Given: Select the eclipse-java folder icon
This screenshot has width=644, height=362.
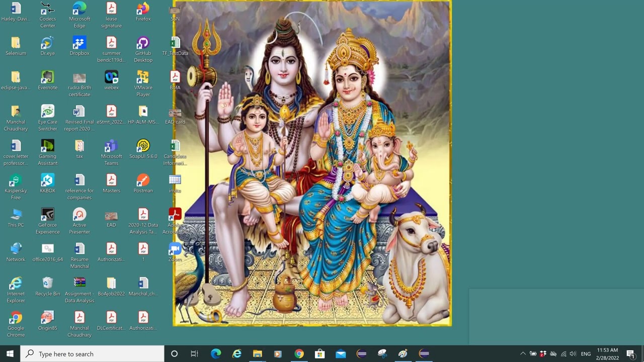Looking at the screenshot, I should (16, 80).
